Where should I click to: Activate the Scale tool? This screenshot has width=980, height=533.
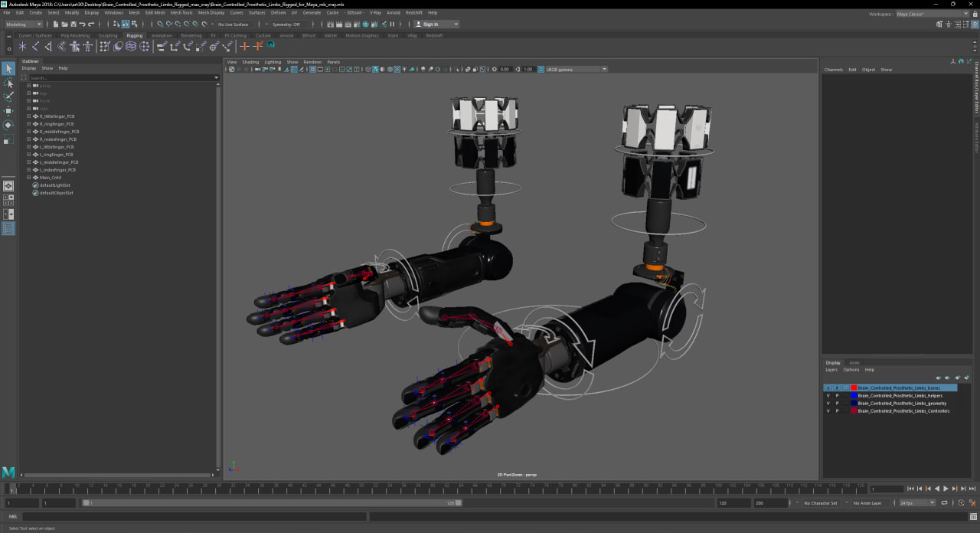(8, 139)
